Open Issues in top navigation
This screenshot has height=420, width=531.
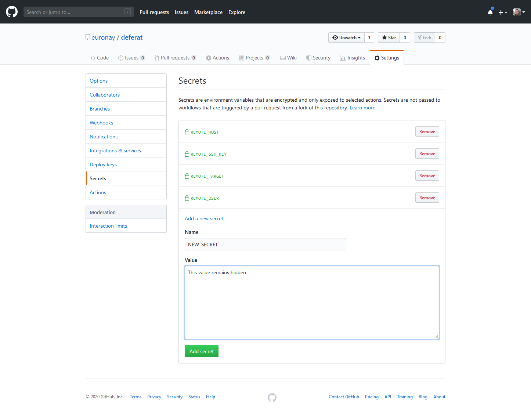tap(181, 12)
